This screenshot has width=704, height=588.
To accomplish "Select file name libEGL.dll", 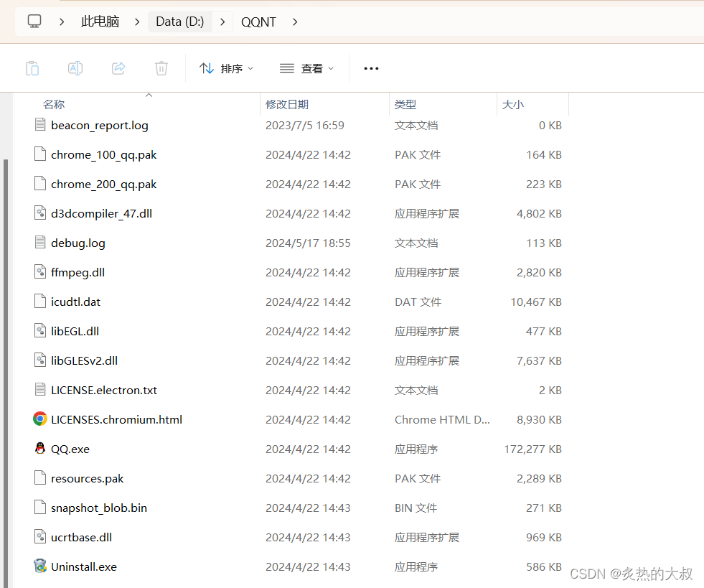I will click(x=75, y=332).
